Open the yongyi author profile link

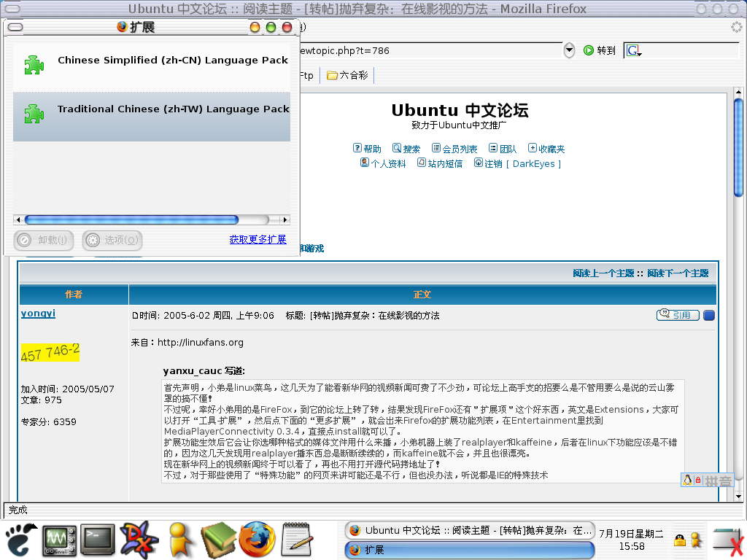click(x=38, y=314)
